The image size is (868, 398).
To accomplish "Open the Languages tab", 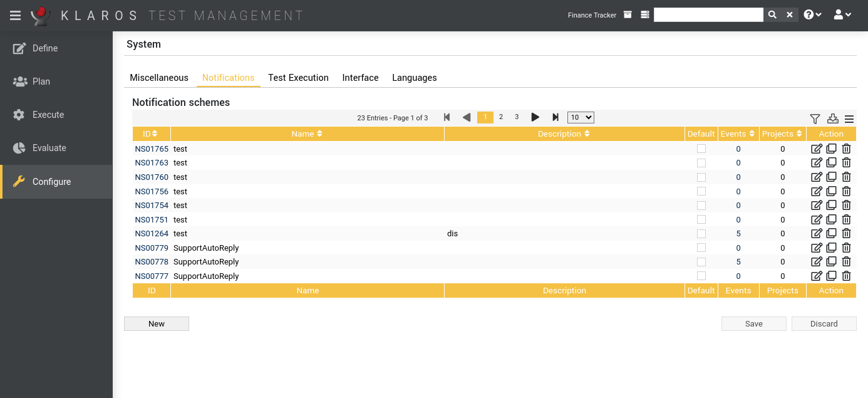I will point(414,77).
